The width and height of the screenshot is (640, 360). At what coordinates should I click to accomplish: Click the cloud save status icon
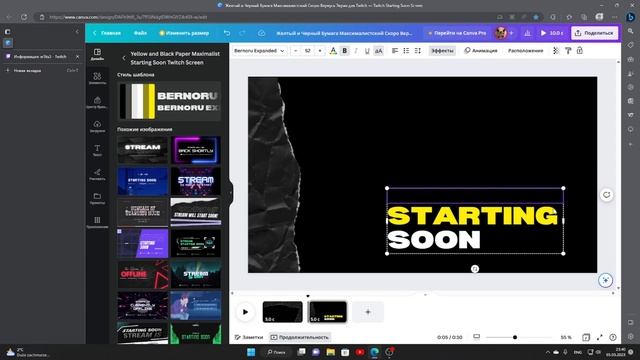pos(262,33)
